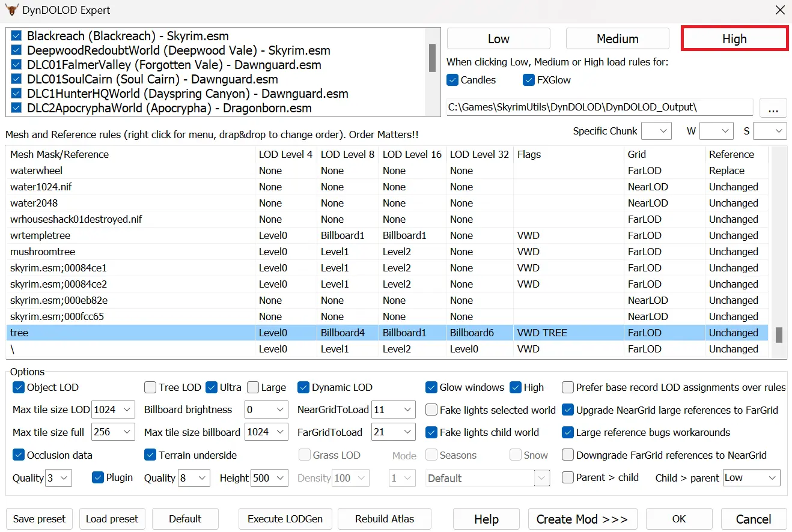
Task: Open the Specific Chunk dropdown
Action: point(656,131)
